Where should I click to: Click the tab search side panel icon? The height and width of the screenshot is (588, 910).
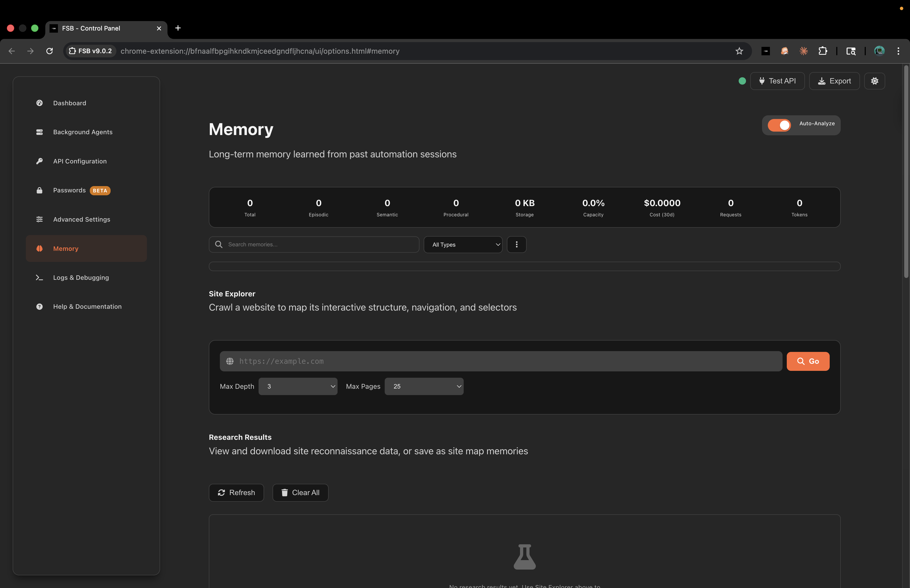click(x=851, y=51)
